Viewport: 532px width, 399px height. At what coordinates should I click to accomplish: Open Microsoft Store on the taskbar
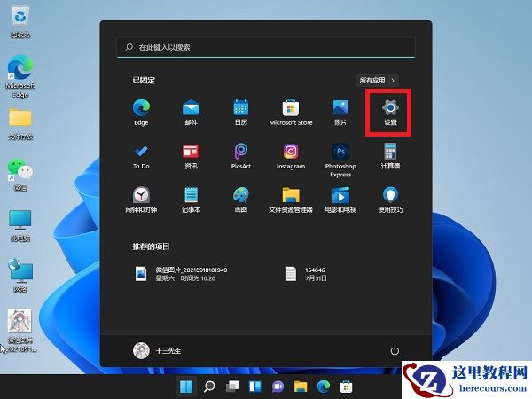346,387
